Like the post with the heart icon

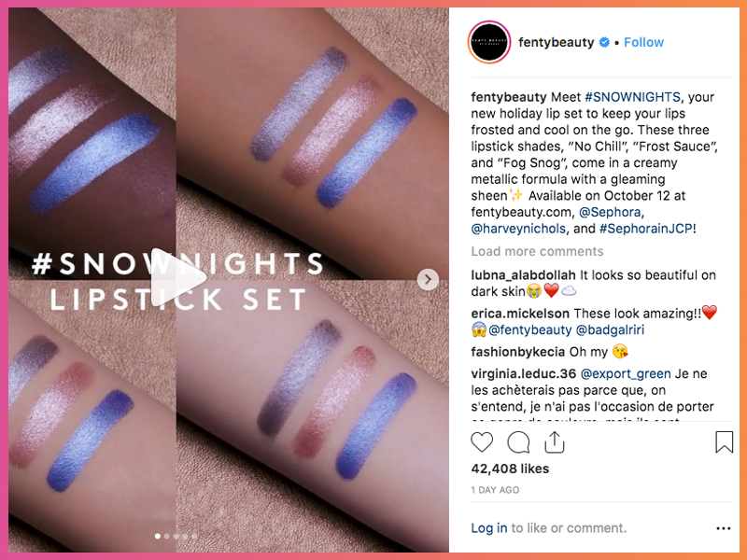tap(482, 441)
